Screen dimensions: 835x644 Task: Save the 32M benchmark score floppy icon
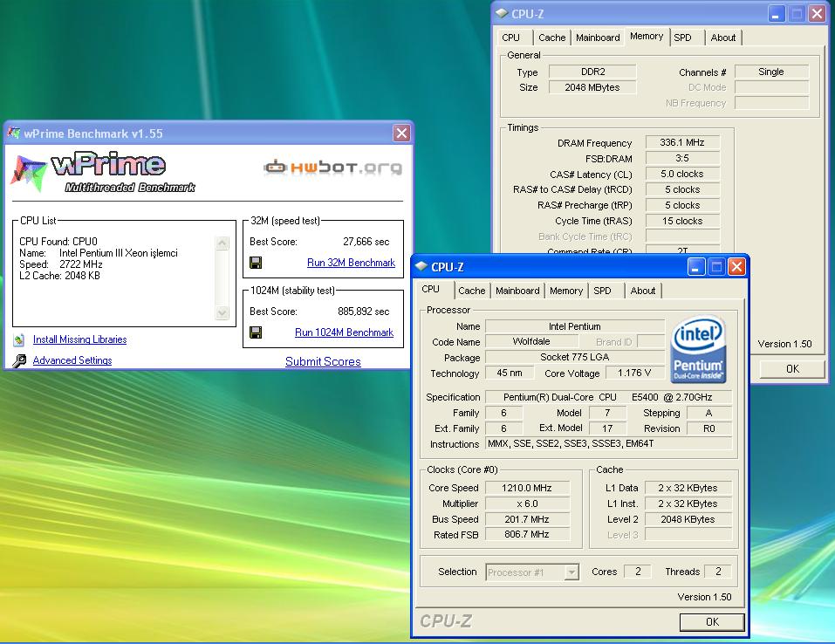pyautogui.click(x=256, y=263)
